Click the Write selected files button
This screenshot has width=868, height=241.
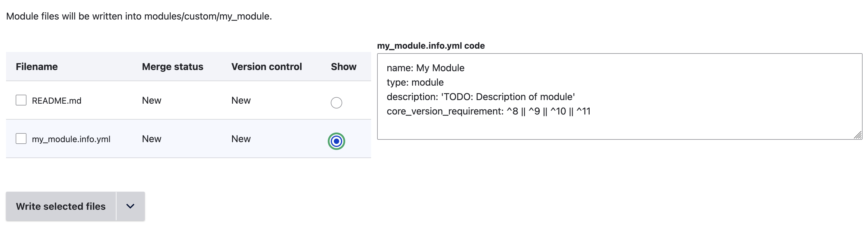(61, 206)
